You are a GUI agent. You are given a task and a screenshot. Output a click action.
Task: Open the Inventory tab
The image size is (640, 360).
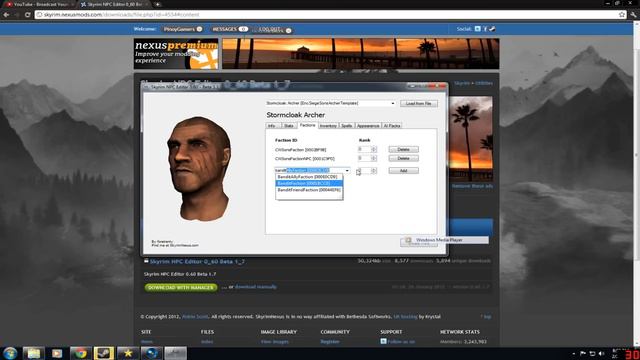point(328,126)
